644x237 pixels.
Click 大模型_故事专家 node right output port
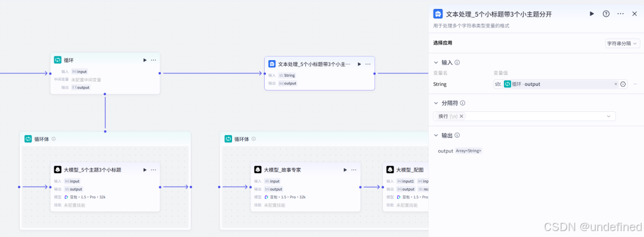(x=360, y=187)
